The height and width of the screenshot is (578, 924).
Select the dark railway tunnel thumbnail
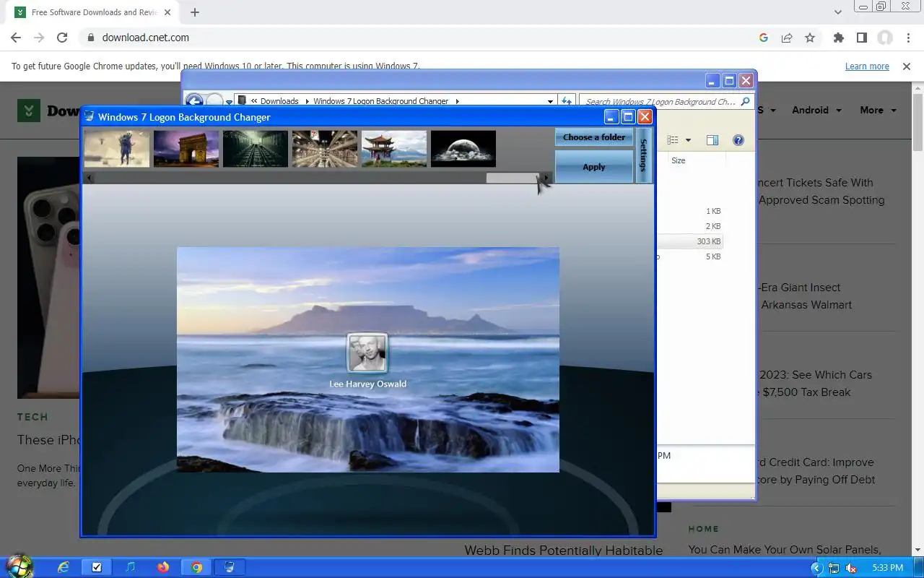(256, 148)
